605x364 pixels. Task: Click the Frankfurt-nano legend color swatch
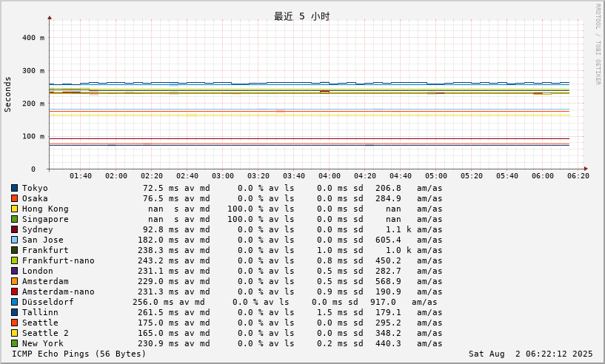(x=14, y=260)
